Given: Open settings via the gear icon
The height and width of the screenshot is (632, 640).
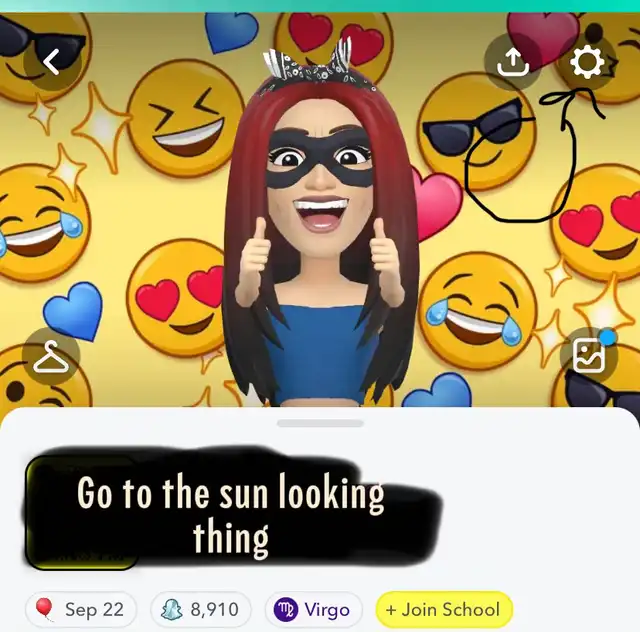Looking at the screenshot, I should click(x=587, y=62).
